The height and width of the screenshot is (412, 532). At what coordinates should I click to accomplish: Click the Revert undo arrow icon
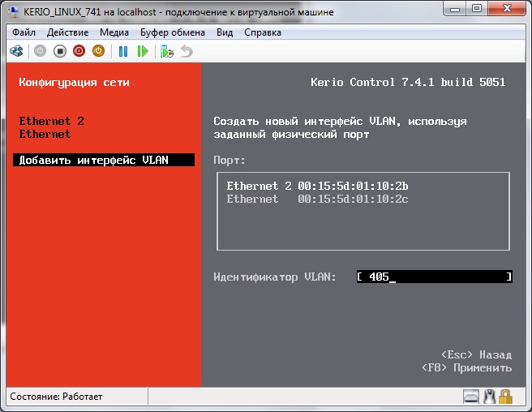point(187,52)
